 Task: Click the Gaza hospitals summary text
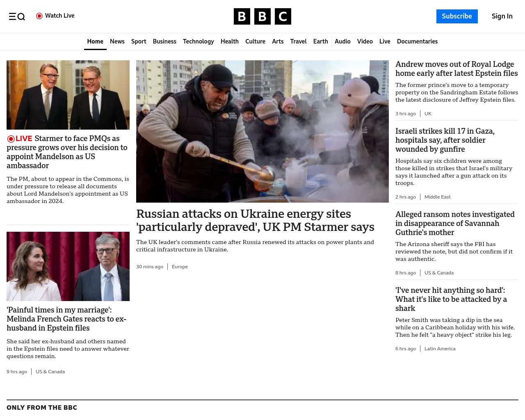pos(454,172)
